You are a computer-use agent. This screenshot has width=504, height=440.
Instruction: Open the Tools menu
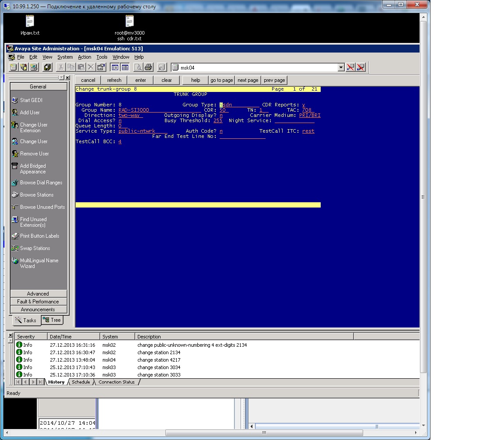102,57
